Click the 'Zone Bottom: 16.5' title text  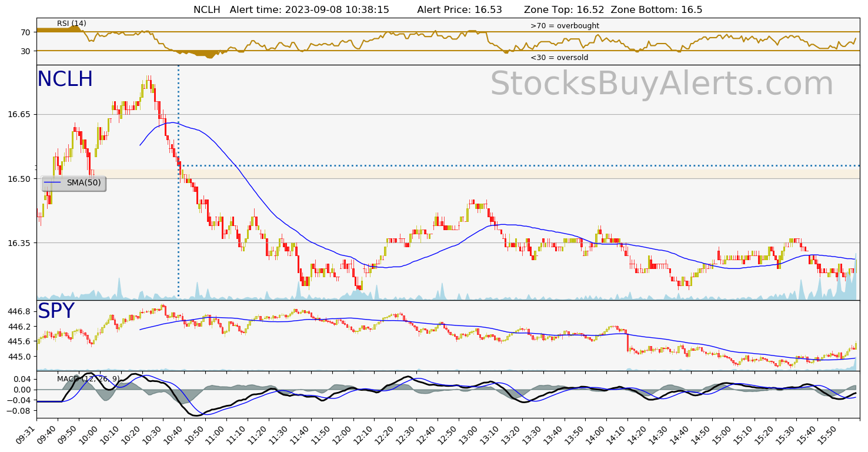[656, 9]
